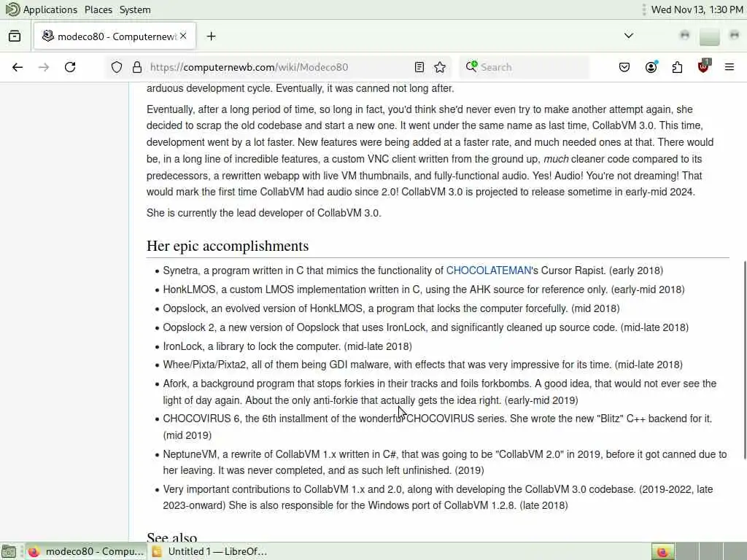Open the tracking protection shield icon
Screen dimensions: 747x560
(117, 67)
